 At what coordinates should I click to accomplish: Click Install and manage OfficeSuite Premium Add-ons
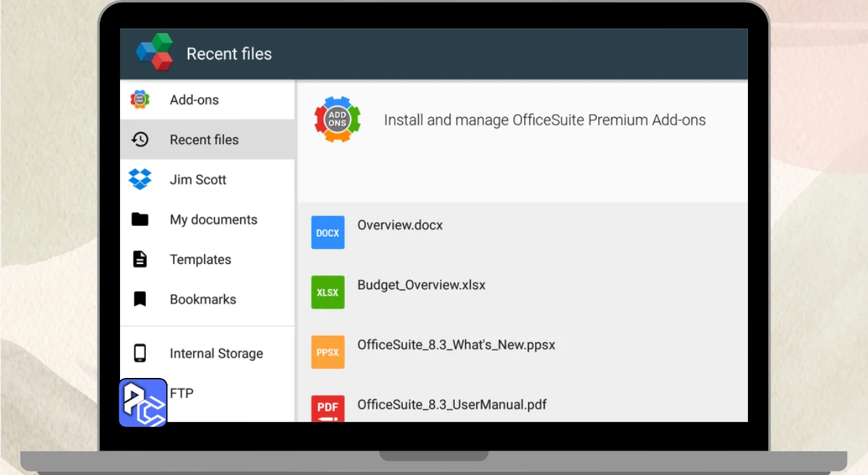(x=545, y=120)
